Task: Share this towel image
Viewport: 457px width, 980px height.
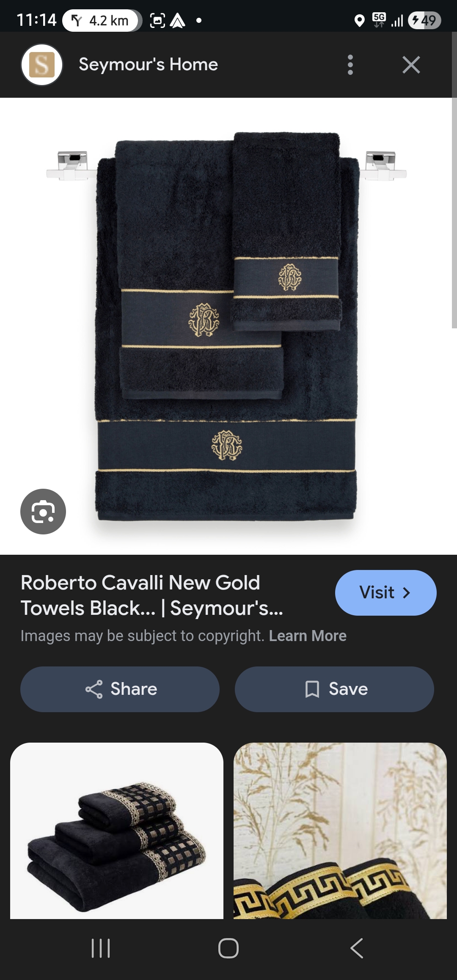Action: (x=120, y=689)
